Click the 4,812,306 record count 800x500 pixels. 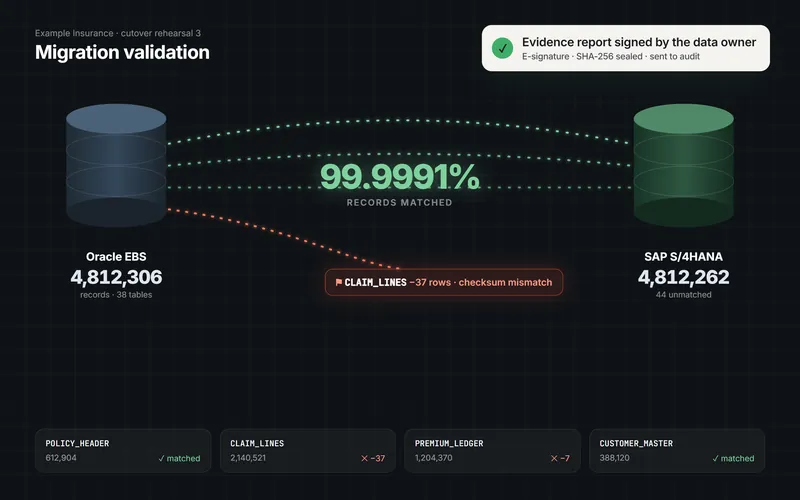point(116,277)
